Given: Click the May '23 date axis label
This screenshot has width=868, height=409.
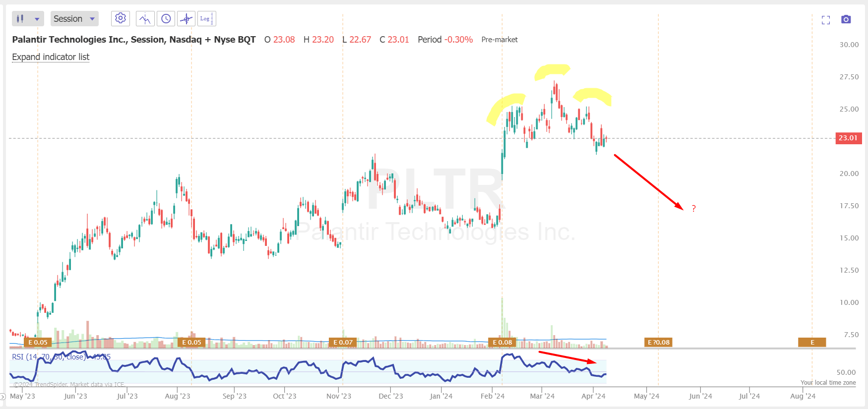Looking at the screenshot, I should pos(22,396).
